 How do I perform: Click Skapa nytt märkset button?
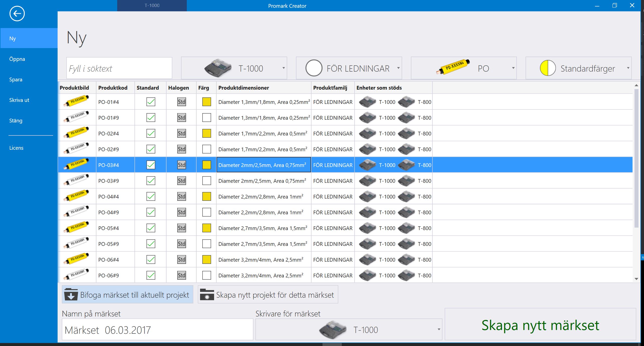[540, 324]
